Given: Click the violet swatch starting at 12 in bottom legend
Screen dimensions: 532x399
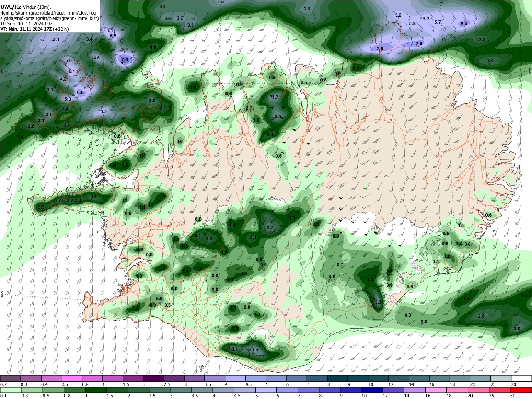Looking at the screenshot, I should click(393, 390).
